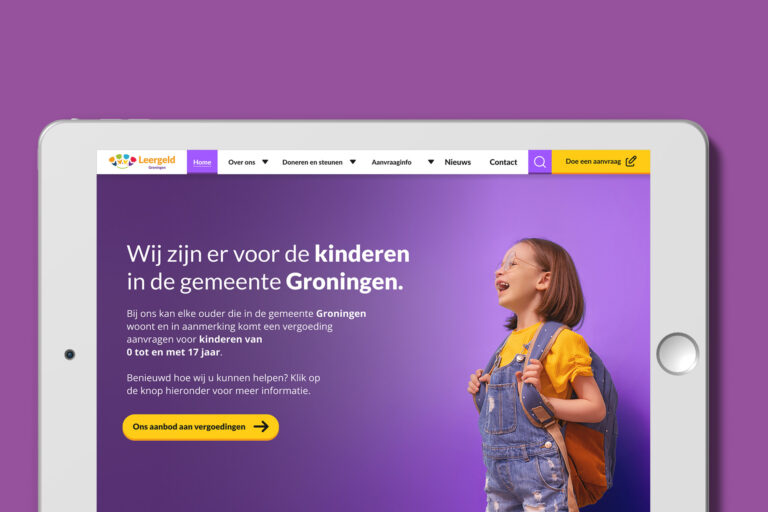The image size is (768, 512).
Task: Click the headline Wij zijn er voor de kinderen
Action: (x=268, y=254)
